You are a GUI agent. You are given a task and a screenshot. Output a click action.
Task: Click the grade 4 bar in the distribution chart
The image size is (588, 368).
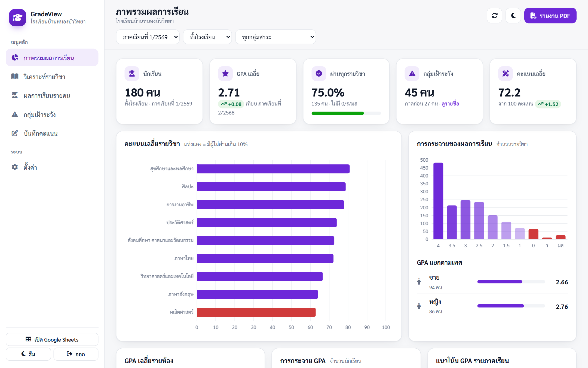(438, 201)
